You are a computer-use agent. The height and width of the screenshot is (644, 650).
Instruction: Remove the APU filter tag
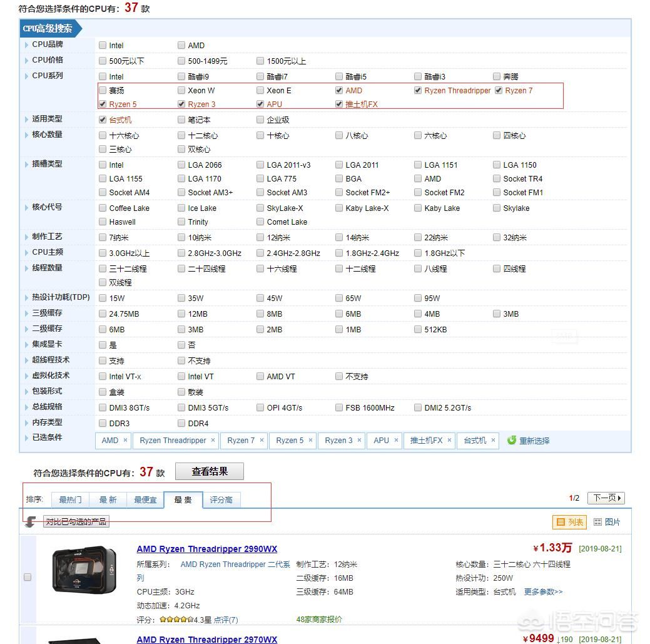pyautogui.click(x=396, y=440)
